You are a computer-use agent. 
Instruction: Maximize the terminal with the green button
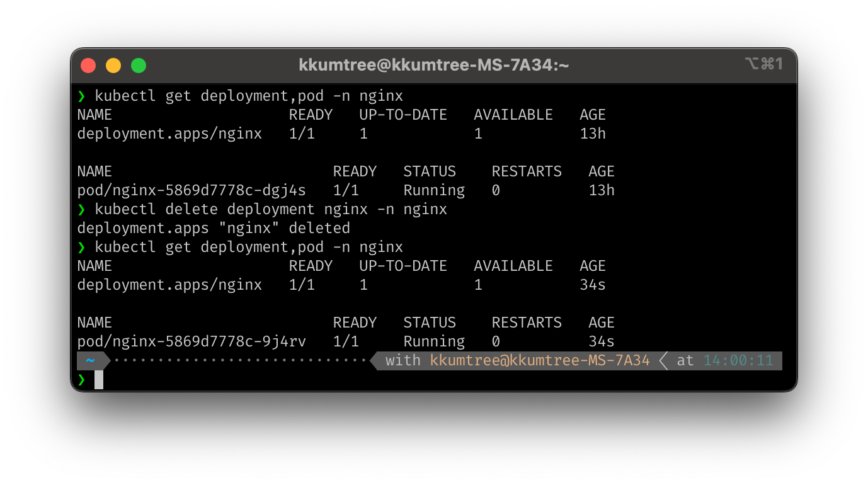139,65
